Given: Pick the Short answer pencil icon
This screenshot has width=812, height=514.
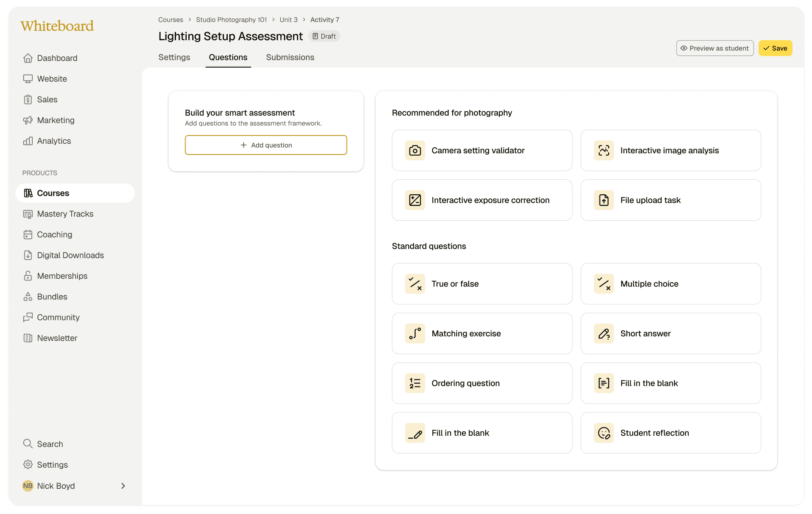Looking at the screenshot, I should 604,333.
